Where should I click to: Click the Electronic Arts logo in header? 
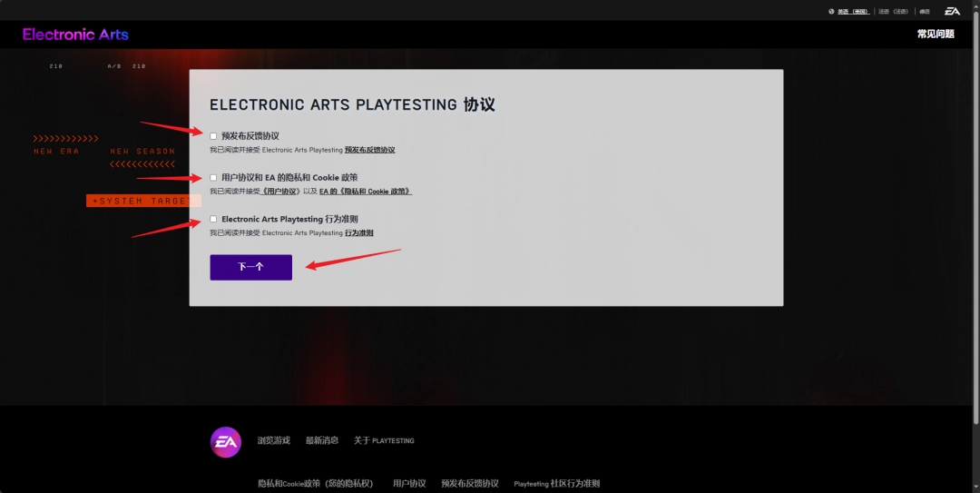75,35
